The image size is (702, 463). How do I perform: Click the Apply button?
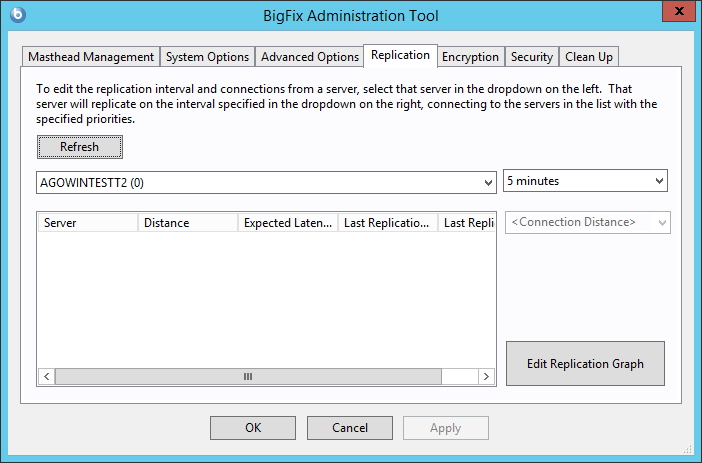[445, 428]
